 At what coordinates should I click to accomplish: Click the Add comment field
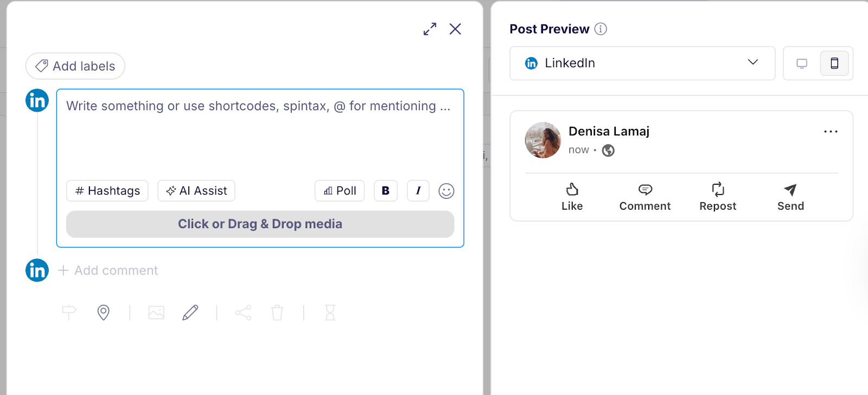pos(108,270)
